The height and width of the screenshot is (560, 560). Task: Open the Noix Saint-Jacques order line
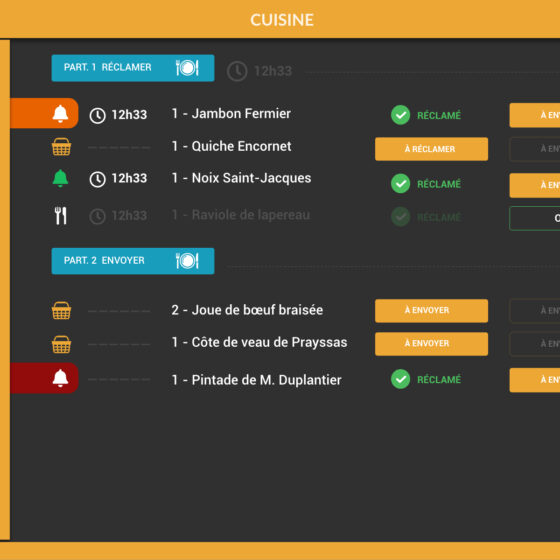[241, 178]
